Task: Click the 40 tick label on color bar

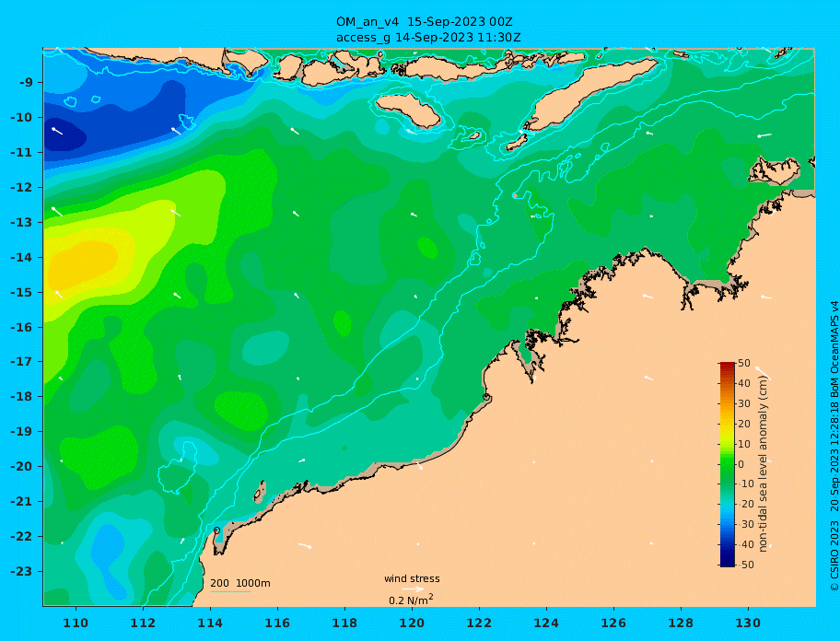Action: (743, 383)
